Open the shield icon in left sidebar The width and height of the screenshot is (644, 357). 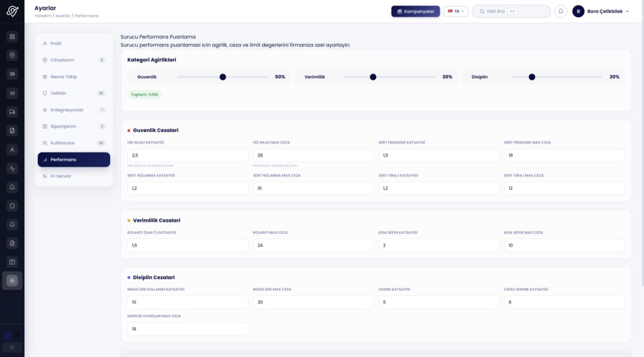click(12, 206)
